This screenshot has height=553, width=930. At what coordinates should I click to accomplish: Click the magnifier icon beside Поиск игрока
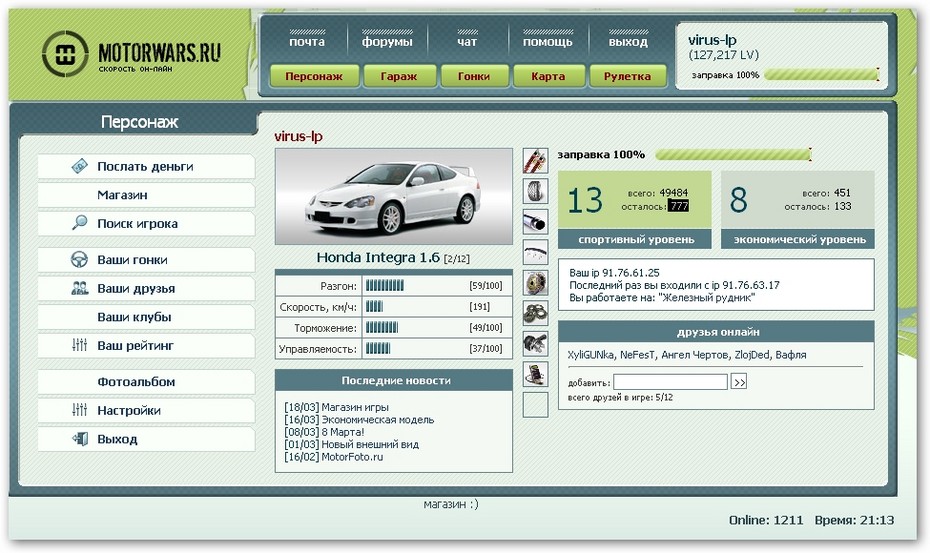(79, 223)
